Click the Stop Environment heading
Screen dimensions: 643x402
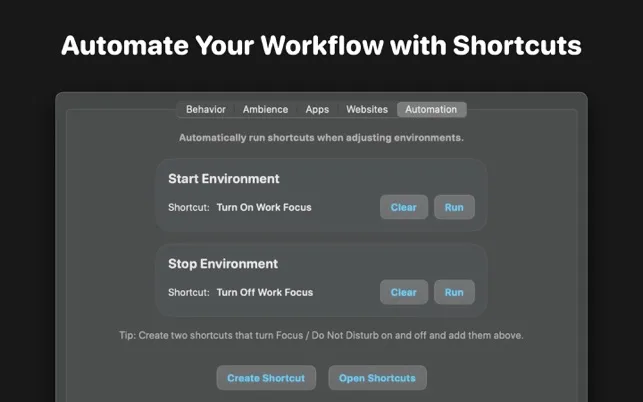click(223, 264)
